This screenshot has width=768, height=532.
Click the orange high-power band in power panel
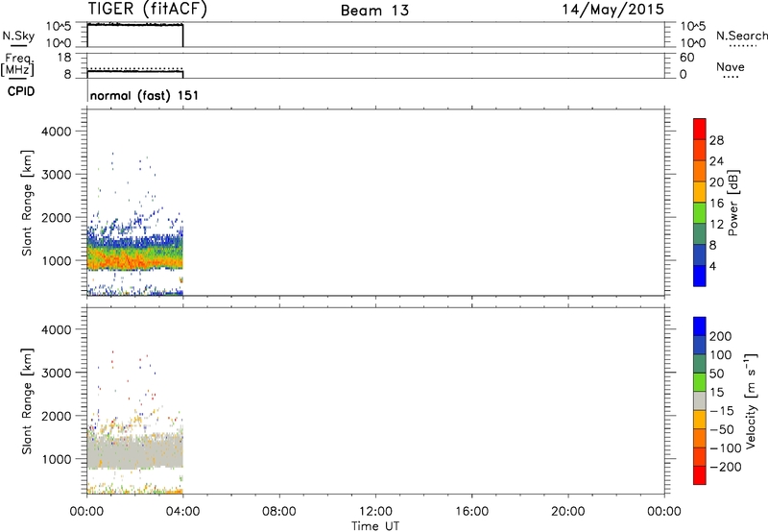(x=134, y=260)
